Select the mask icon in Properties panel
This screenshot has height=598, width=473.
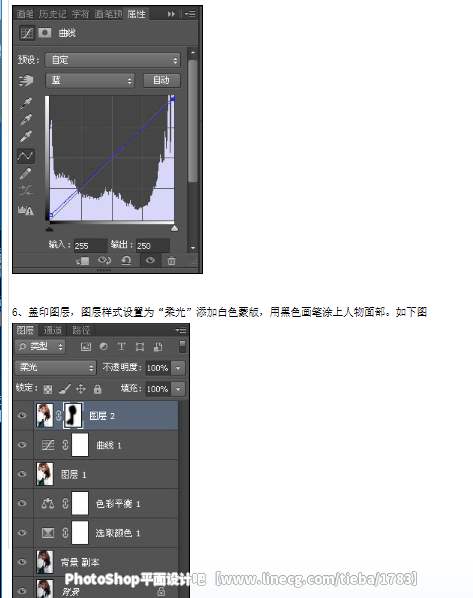click(45, 33)
